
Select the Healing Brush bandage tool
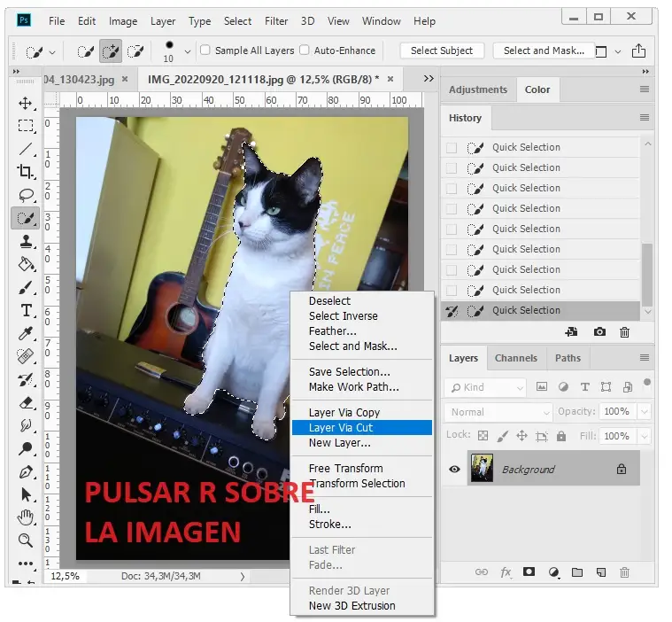pos(26,356)
